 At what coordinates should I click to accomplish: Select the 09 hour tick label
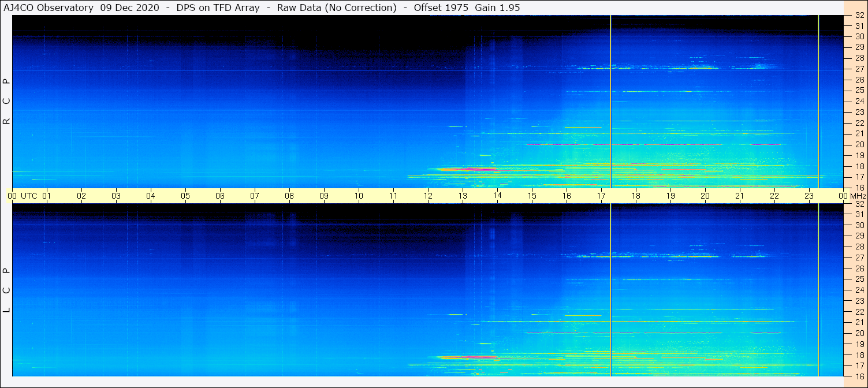324,196
